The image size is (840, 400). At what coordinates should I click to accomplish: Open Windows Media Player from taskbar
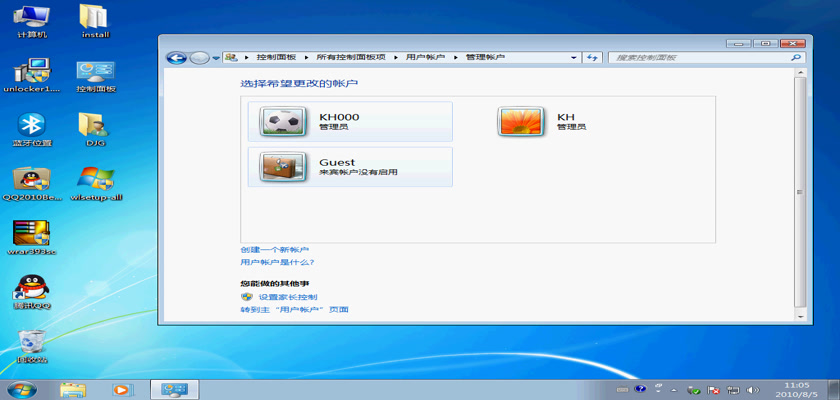pyautogui.click(x=122, y=388)
